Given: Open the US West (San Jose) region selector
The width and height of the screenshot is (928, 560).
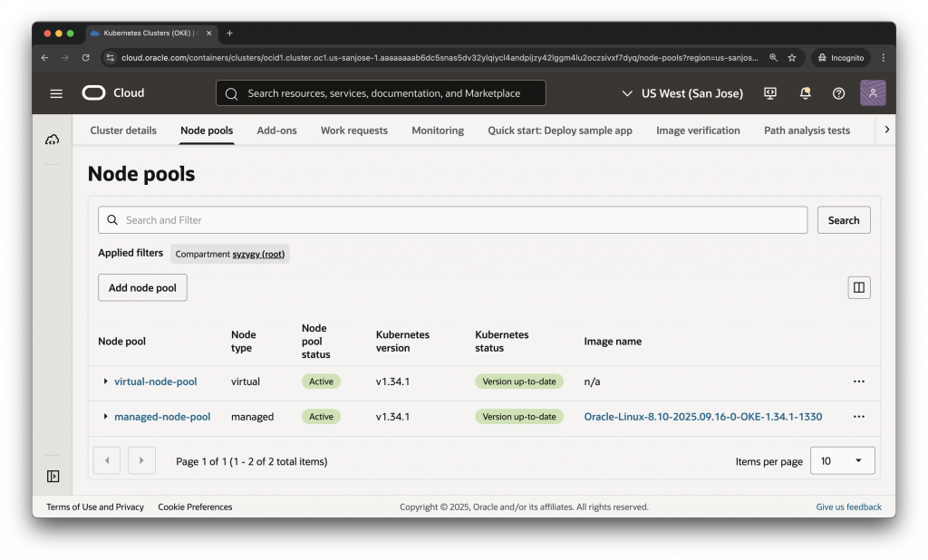Looking at the screenshot, I should point(682,93).
